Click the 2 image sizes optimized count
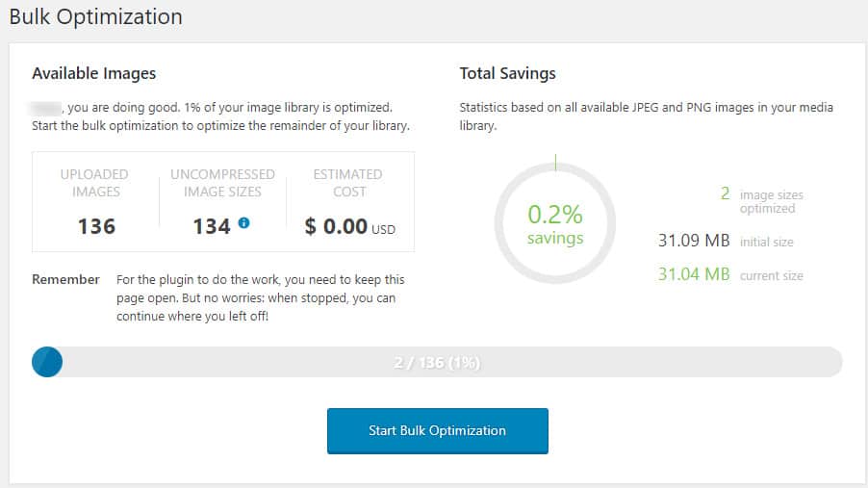 tap(726, 193)
